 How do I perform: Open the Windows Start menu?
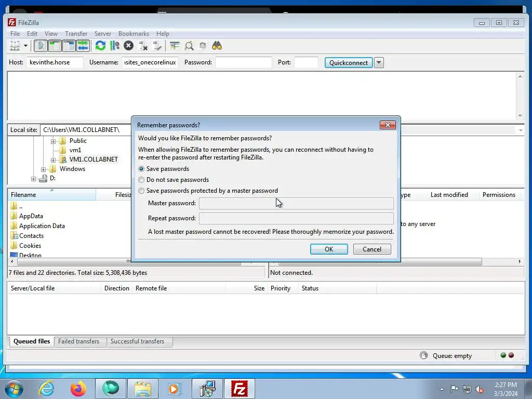[14, 389]
